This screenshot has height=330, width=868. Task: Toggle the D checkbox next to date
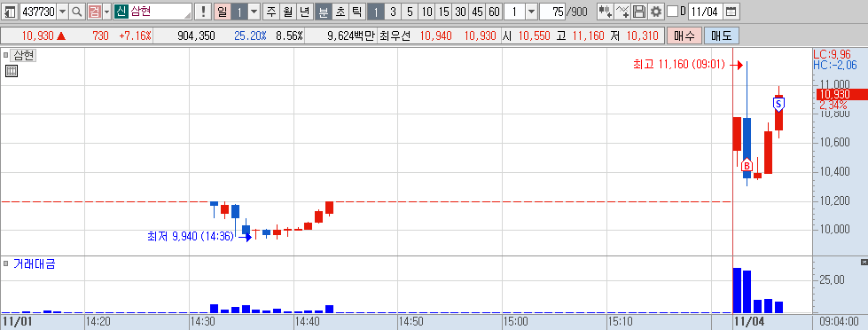point(673,12)
